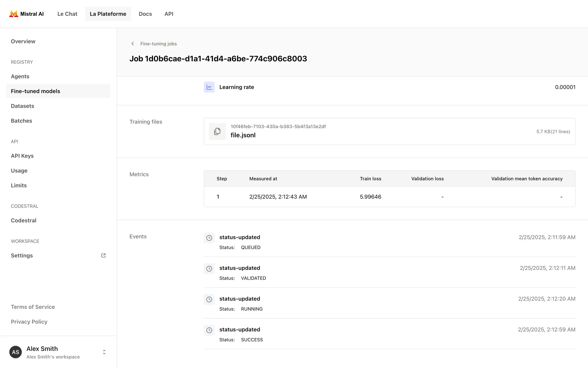The height and width of the screenshot is (368, 588).
Task: Click the Fine-tuning jobs breadcrumb link
Action: point(158,44)
